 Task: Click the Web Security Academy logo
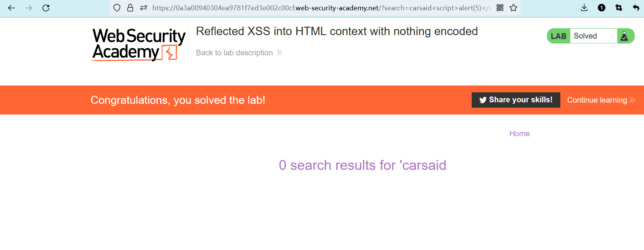139,44
